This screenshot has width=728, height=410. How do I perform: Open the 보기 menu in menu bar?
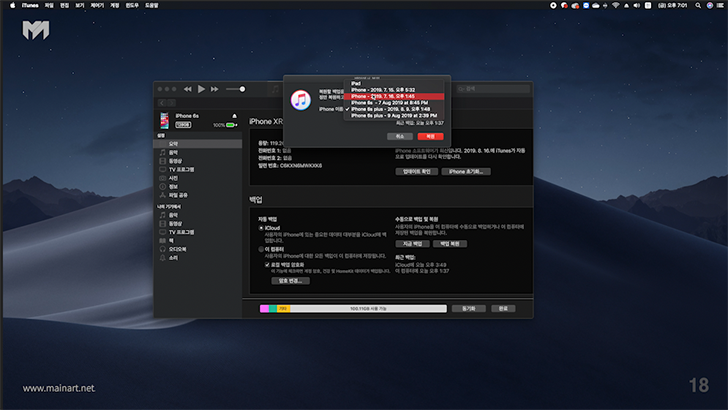(80, 6)
